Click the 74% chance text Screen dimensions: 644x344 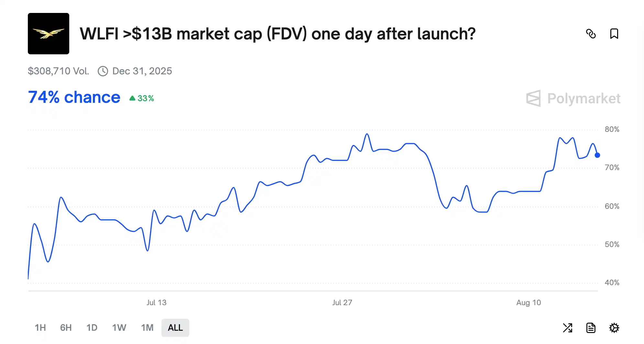click(x=74, y=97)
